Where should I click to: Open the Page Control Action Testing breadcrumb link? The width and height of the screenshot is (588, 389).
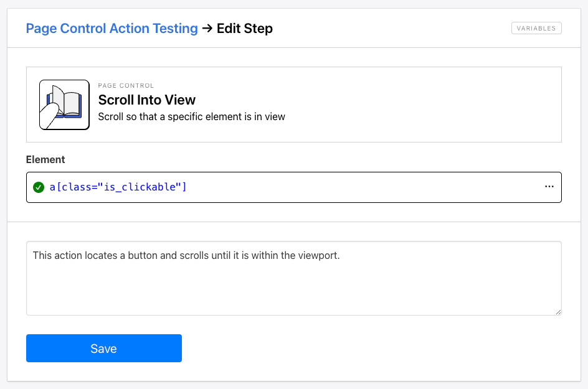tap(111, 29)
